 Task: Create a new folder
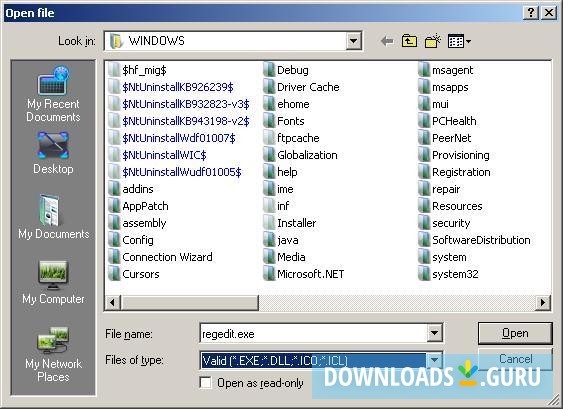point(433,41)
